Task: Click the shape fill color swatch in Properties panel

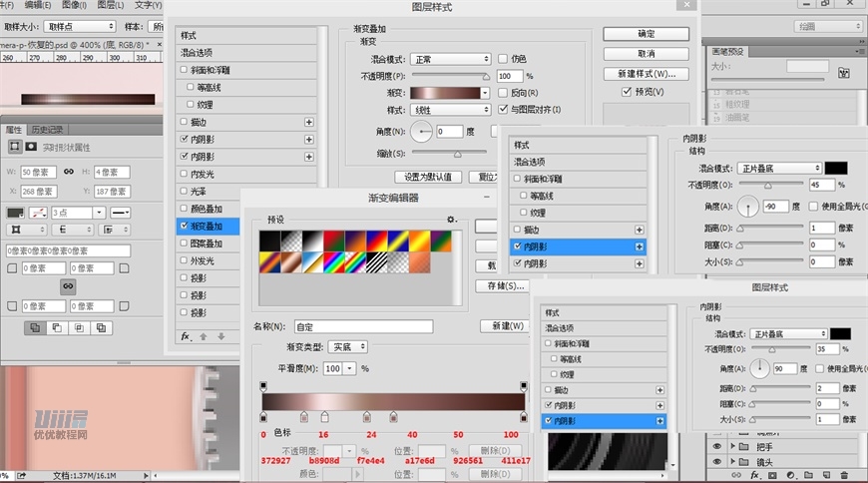Action: [15, 213]
